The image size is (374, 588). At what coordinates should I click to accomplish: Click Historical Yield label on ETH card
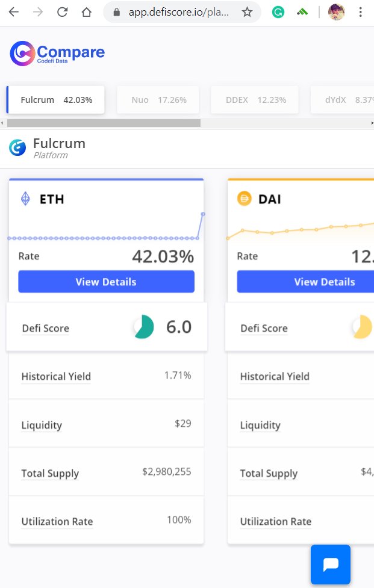56,376
